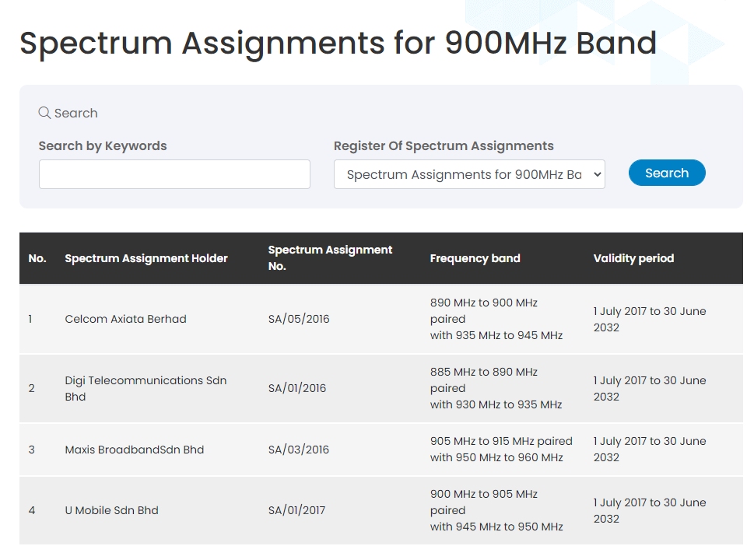Click the No. column header
754x560 pixels.
tap(37, 258)
